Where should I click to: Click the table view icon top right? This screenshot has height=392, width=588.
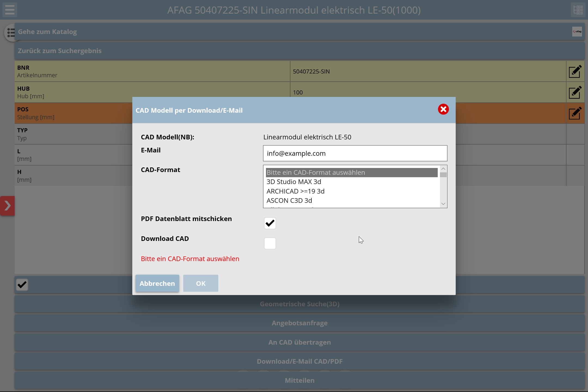click(x=578, y=10)
